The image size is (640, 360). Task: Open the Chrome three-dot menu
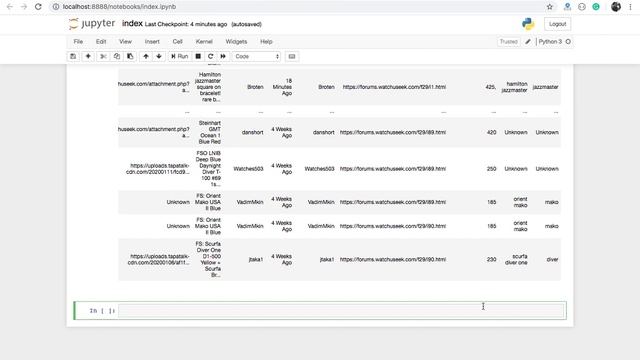point(630,7)
